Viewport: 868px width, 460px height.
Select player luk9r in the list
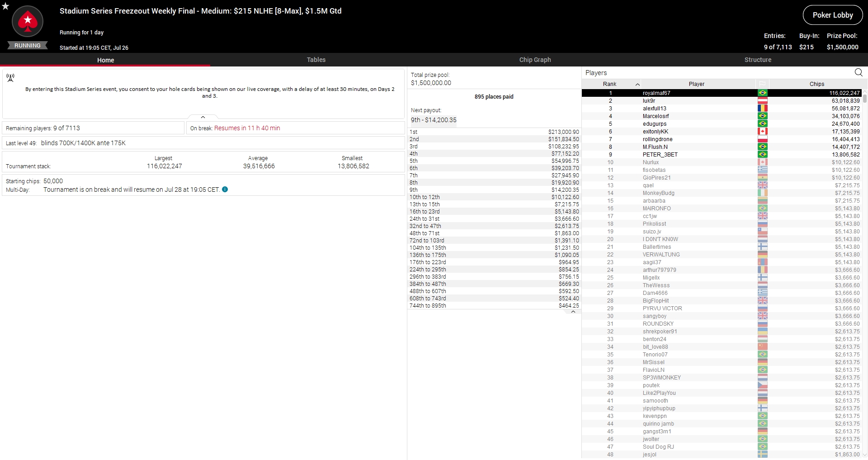tap(722, 101)
